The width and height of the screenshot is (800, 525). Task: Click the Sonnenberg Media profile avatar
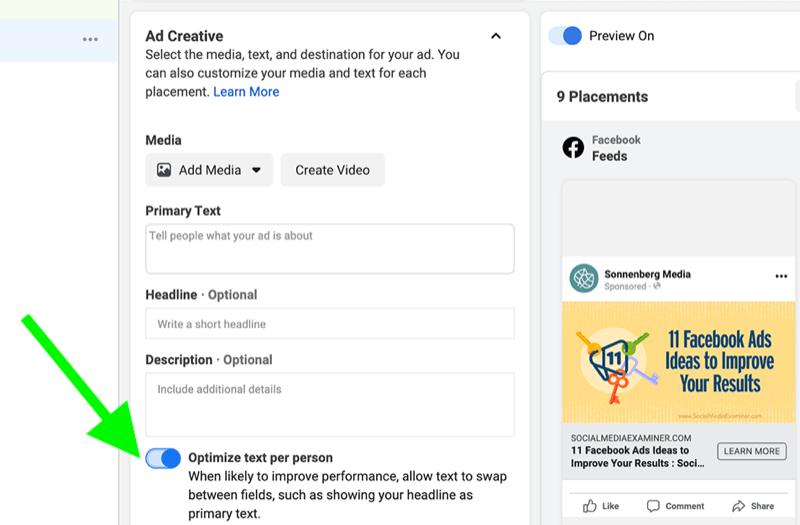[x=584, y=278]
